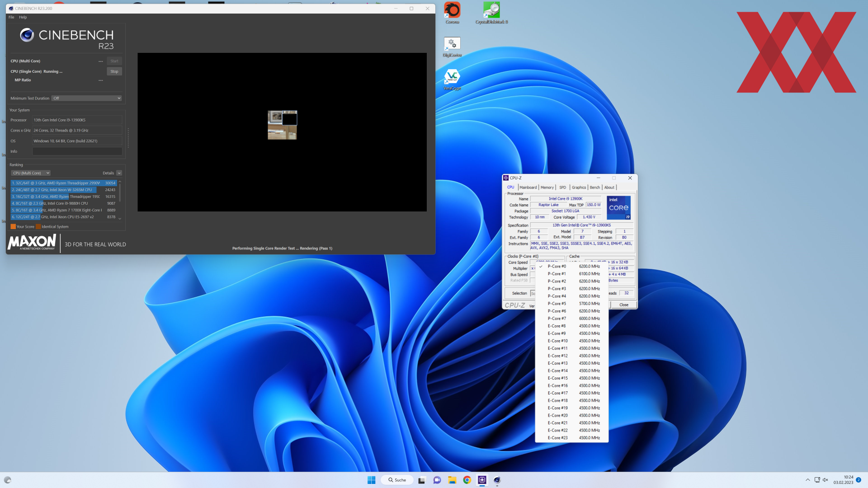This screenshot has height=488, width=868.
Task: Select P-Core #1 in the core list
Action: click(571, 274)
